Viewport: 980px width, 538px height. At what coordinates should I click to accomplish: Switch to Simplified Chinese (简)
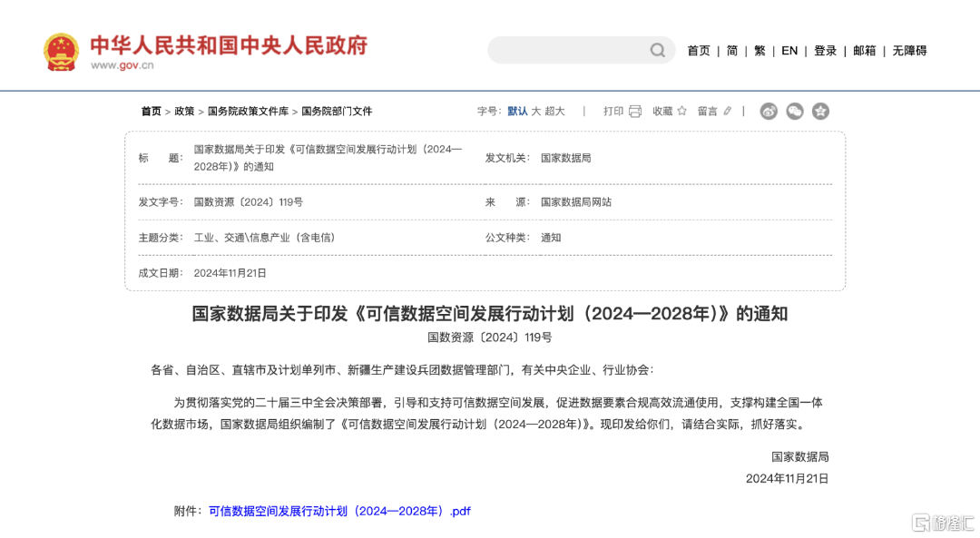731,51
